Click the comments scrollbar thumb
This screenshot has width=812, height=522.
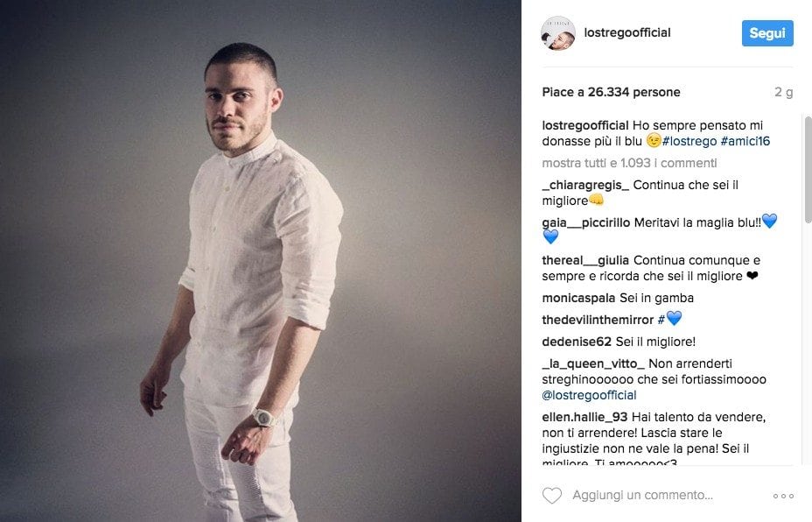tap(808, 170)
